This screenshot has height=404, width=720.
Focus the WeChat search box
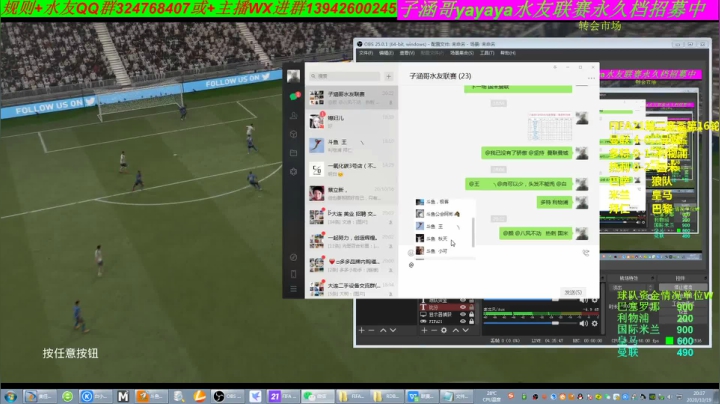(x=344, y=76)
